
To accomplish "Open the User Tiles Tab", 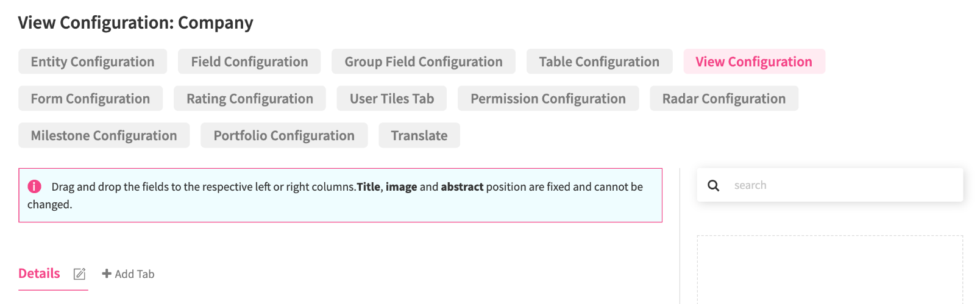I will click(x=392, y=99).
